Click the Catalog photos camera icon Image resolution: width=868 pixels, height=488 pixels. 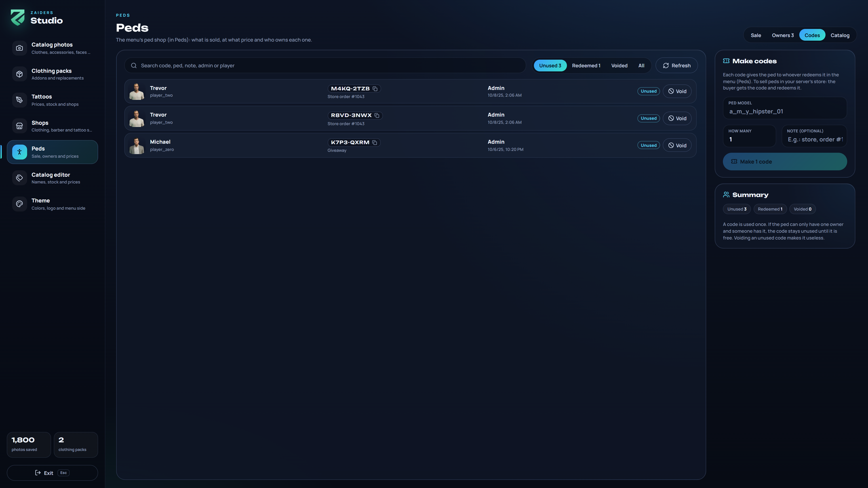coord(19,48)
